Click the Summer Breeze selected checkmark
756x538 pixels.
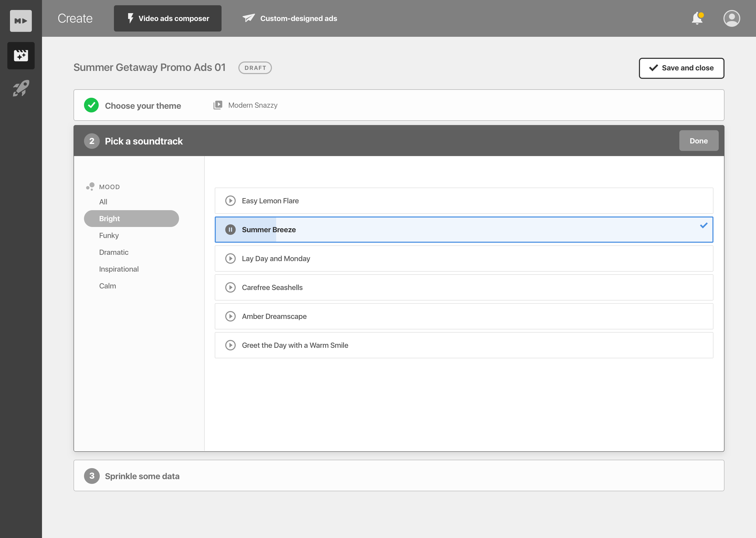tap(704, 225)
